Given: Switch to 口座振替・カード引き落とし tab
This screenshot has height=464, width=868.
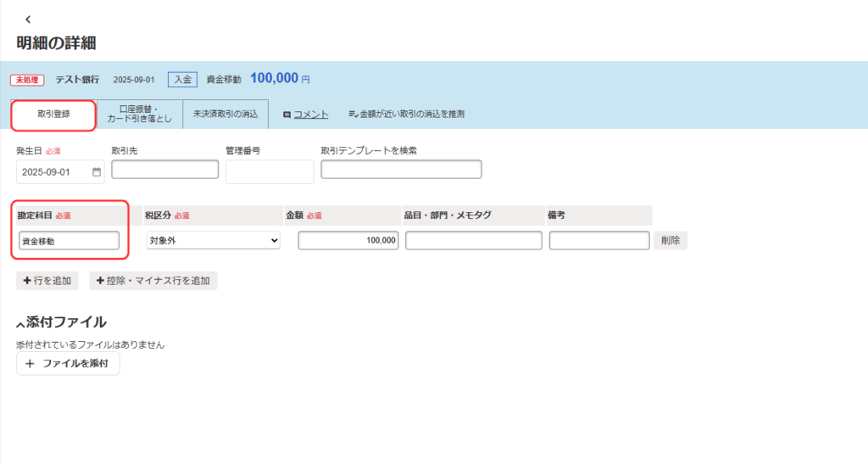Looking at the screenshot, I should (x=140, y=114).
